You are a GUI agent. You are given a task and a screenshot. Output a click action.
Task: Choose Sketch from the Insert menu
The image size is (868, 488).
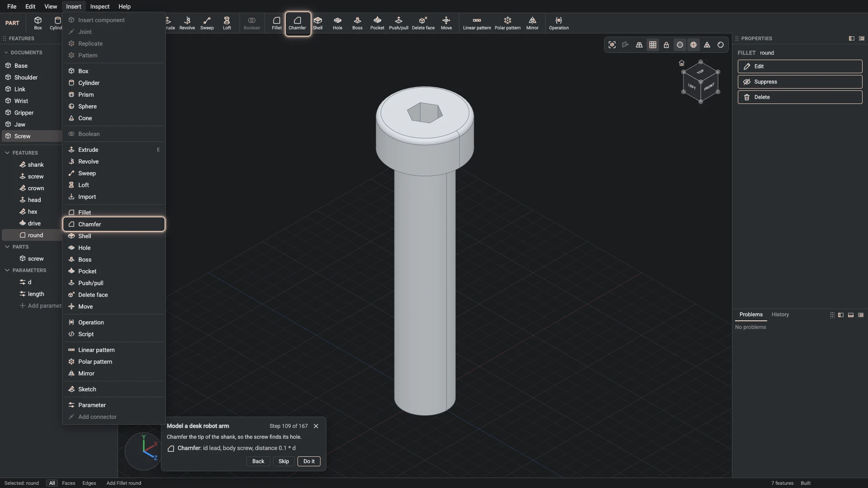click(x=114, y=389)
